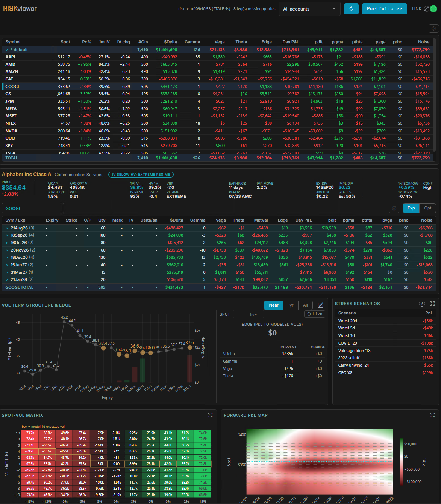Click the 0.00 center cell in Spot-Vol Matrix
Image resolution: width=441 pixels, height=504 pixels.
(x=116, y=464)
